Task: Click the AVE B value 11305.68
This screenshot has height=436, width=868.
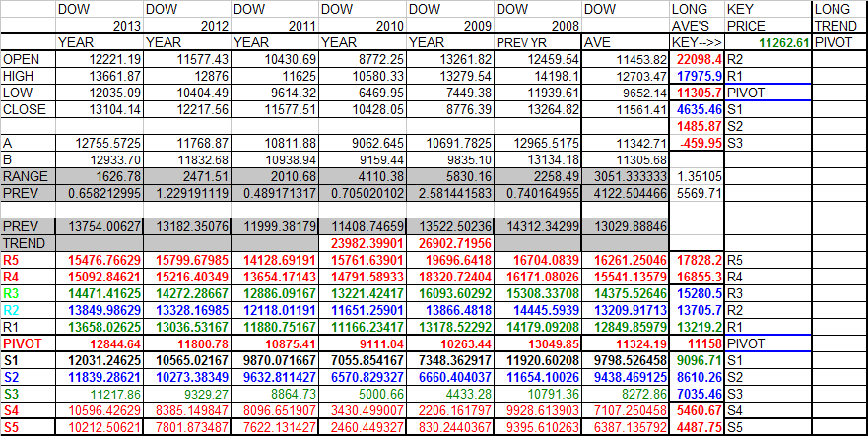Action: tap(626, 159)
